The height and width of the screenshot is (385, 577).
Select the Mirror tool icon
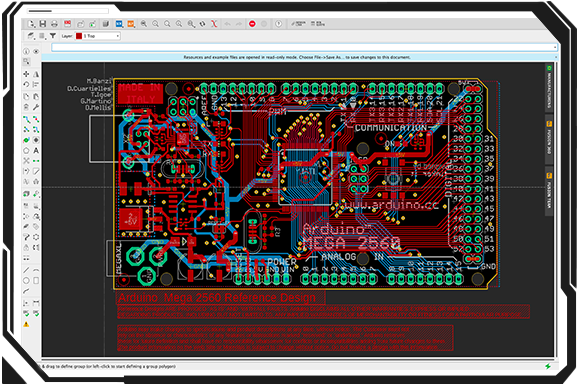point(36,74)
